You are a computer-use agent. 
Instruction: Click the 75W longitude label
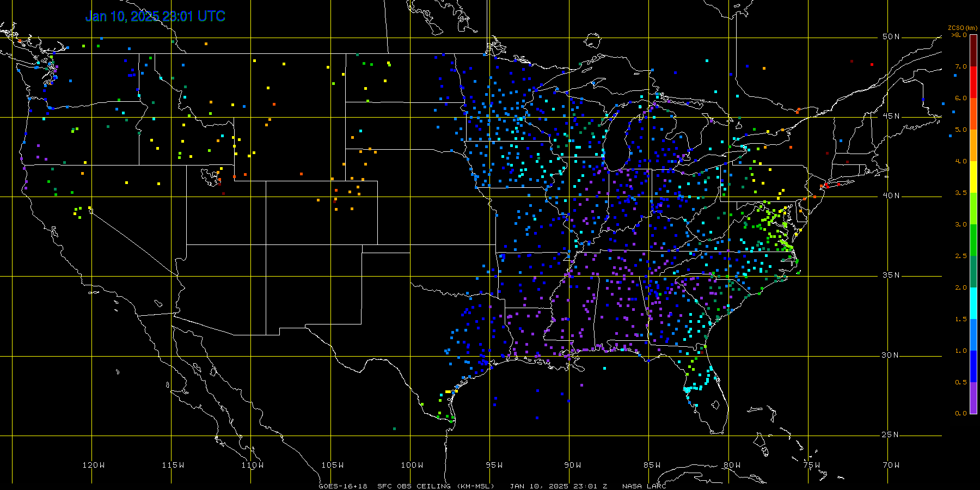[812, 465]
